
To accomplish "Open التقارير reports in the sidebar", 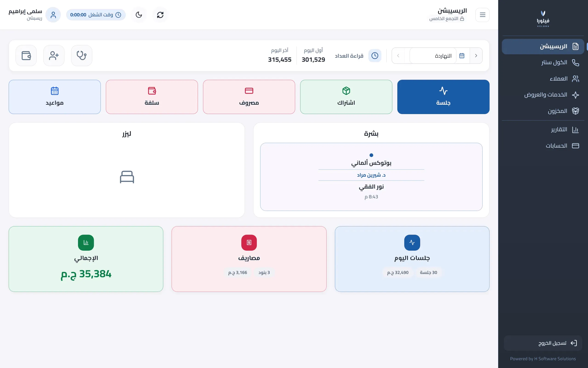I will point(543,129).
